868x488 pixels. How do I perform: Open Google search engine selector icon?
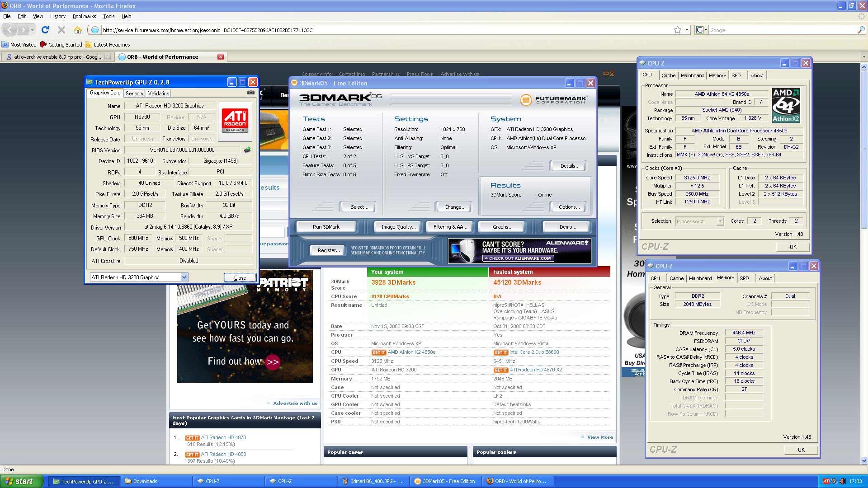coord(702,30)
